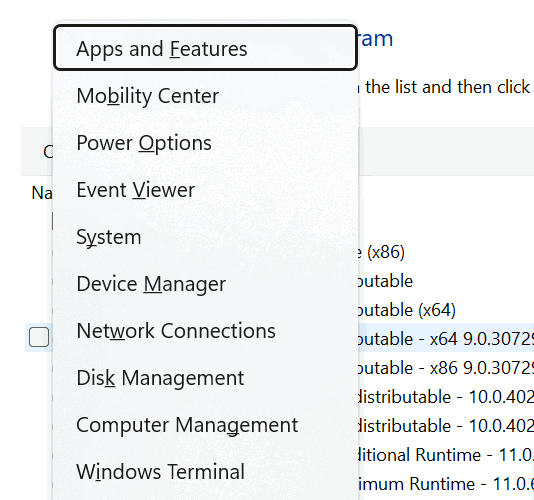Open Apps and Features menu entry
Image resolution: width=534 pixels, height=500 pixels.
click(x=205, y=48)
